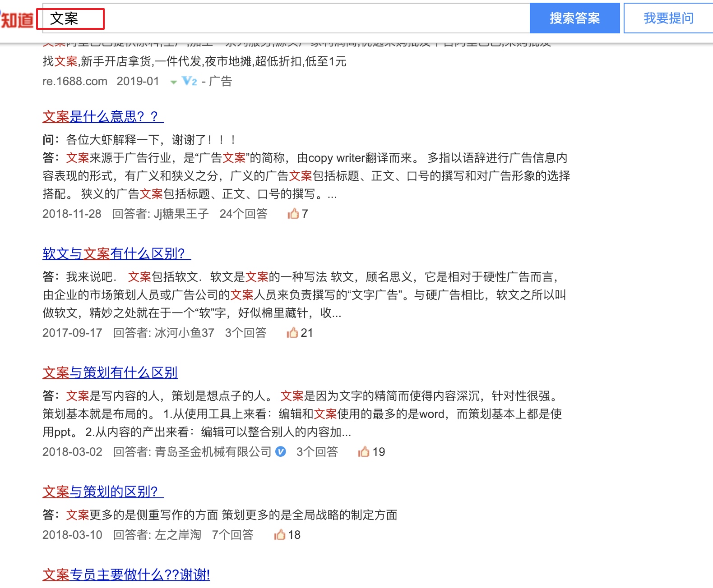Open result 软文与文案有什么区别?

tap(116, 253)
